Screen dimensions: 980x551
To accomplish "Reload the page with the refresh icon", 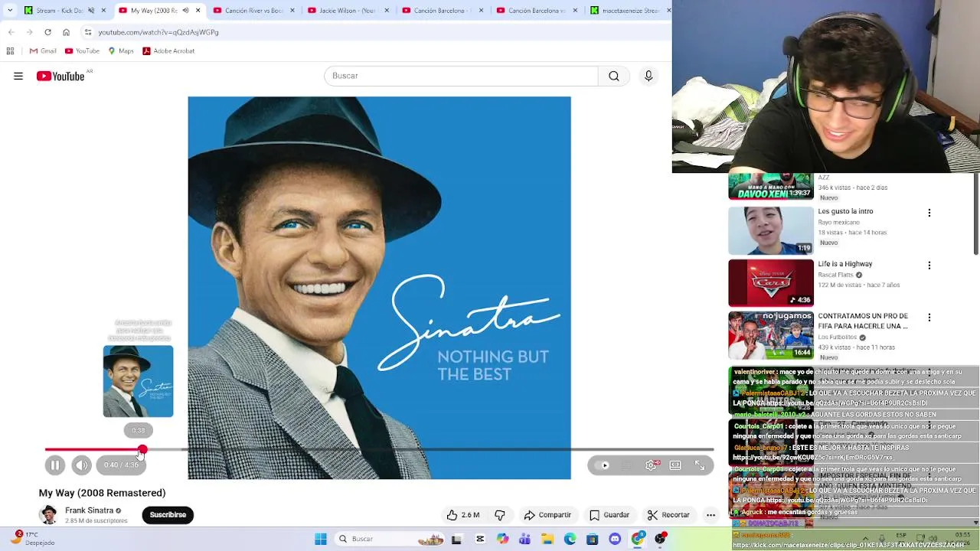I will pyautogui.click(x=47, y=32).
